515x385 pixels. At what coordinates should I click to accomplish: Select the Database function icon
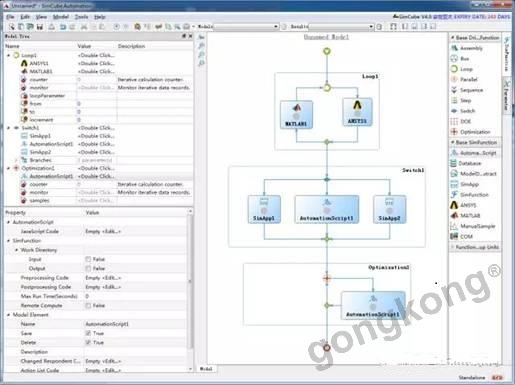[454, 163]
